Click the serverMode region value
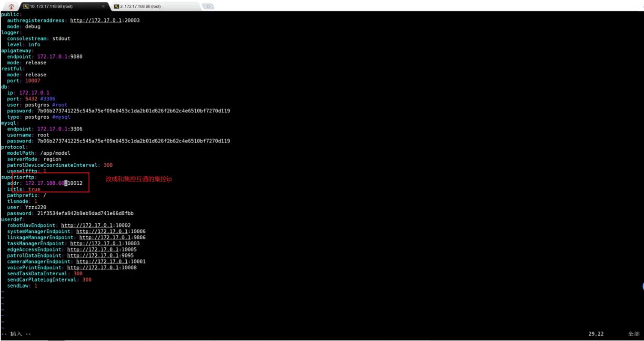The height and width of the screenshot is (341, 644). (x=52, y=159)
